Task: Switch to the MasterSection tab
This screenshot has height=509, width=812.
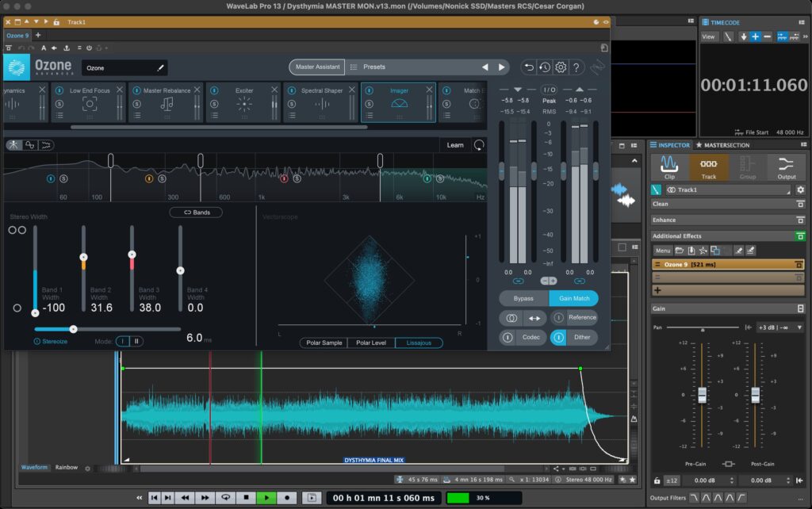Action: (722, 145)
